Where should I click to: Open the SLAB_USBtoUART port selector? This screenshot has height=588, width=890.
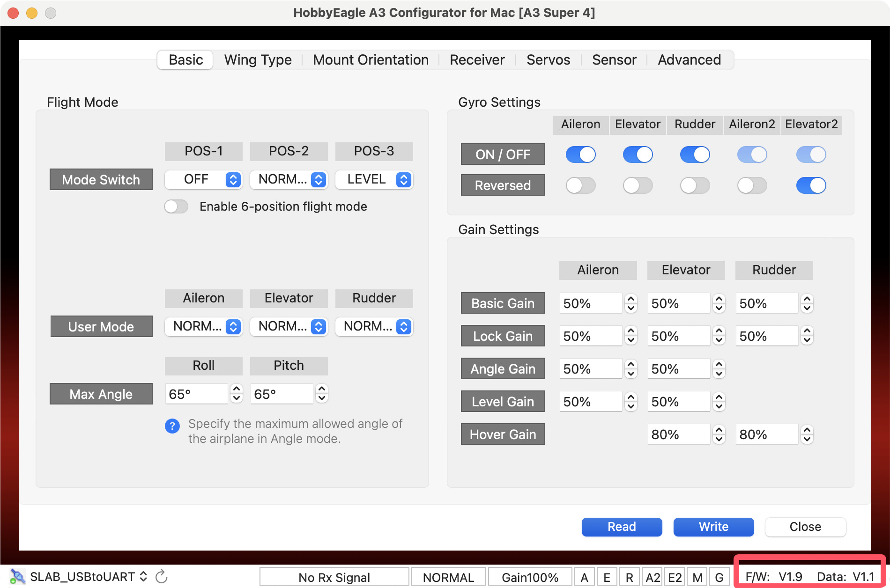coord(88,576)
